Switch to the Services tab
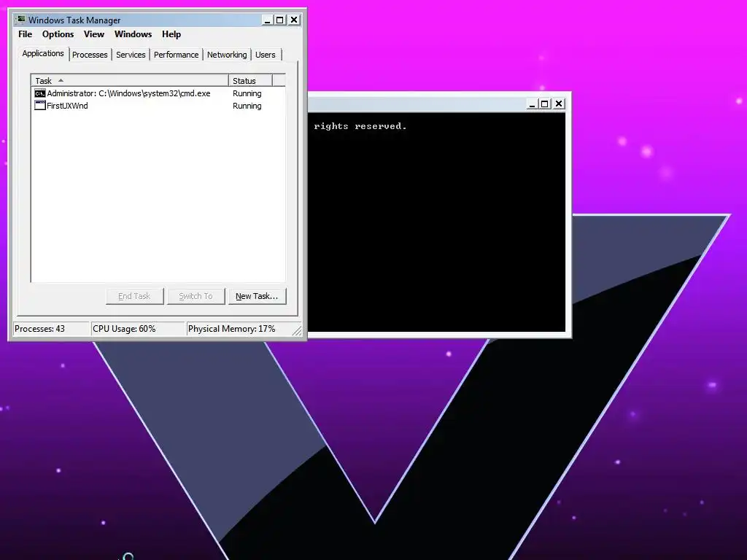The width and height of the screenshot is (747, 560). click(x=131, y=55)
